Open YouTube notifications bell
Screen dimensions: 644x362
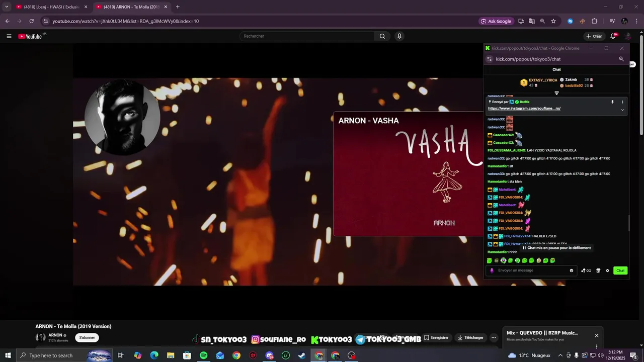613,36
